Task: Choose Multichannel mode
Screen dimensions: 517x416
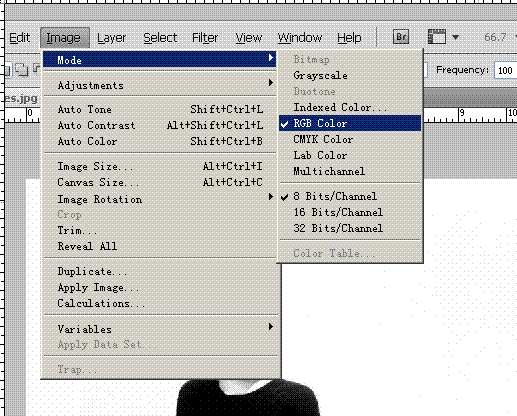Action: 350,171
